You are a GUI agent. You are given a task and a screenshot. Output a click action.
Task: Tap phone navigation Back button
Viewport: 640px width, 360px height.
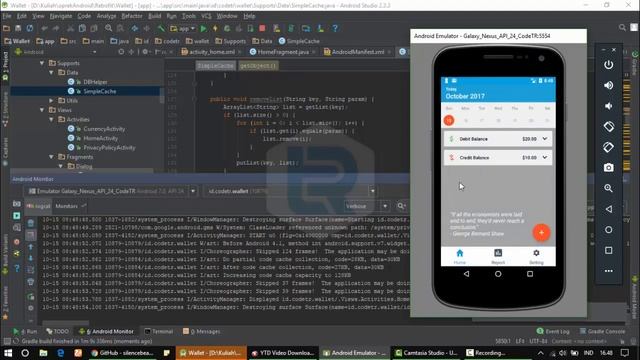(466, 274)
